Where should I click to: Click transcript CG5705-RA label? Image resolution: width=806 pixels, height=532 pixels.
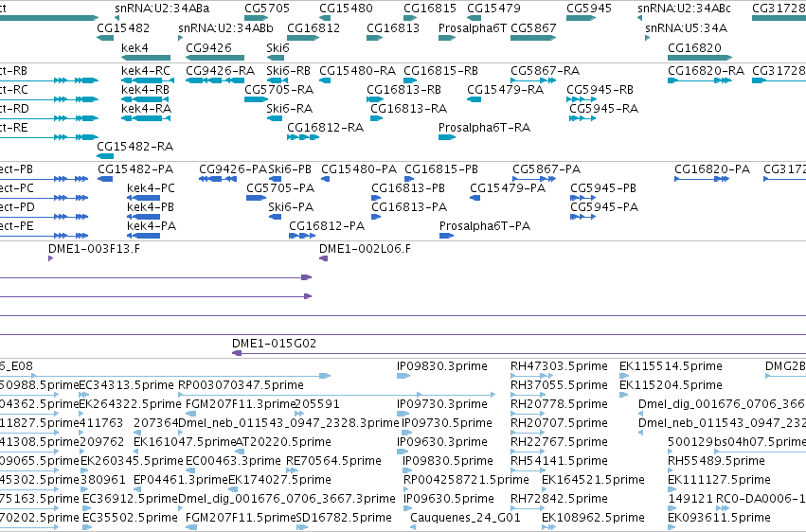[x=279, y=89]
